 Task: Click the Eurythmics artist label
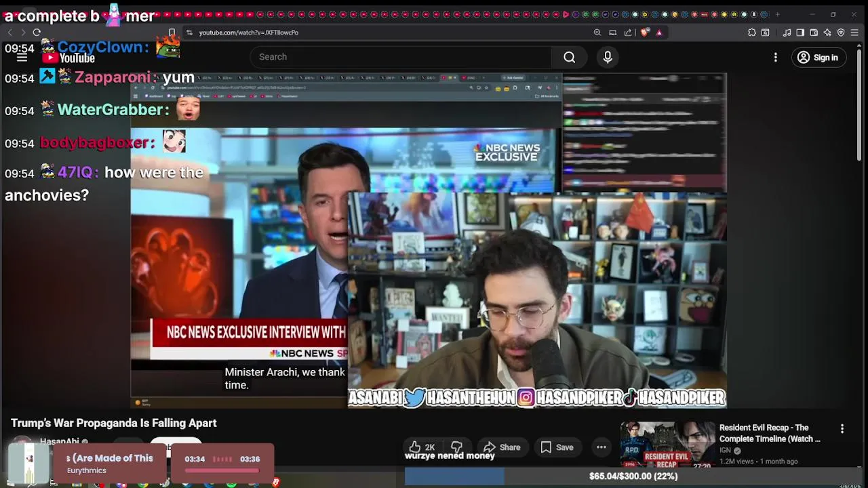tap(87, 470)
